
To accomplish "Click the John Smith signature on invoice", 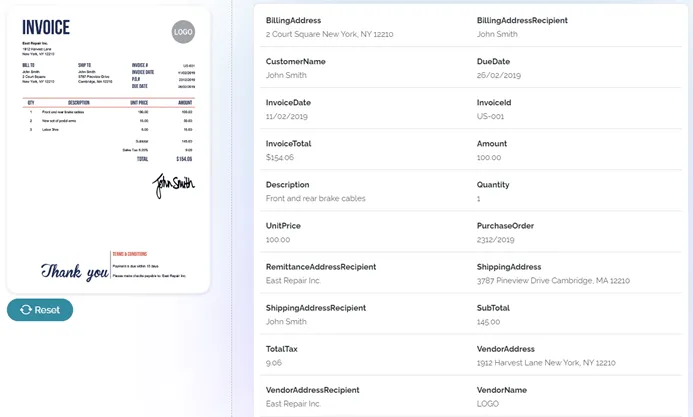I will pos(173,183).
